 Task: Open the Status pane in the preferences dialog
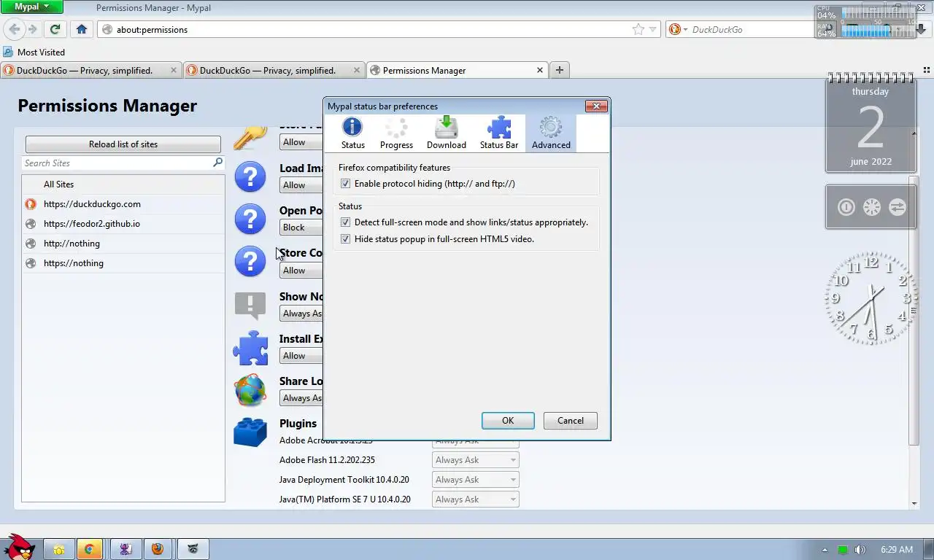[x=352, y=133]
